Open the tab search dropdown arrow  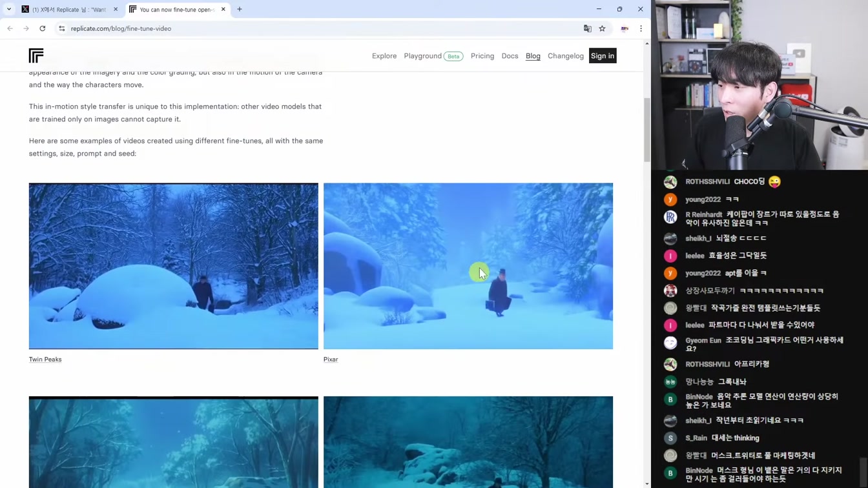click(9, 9)
